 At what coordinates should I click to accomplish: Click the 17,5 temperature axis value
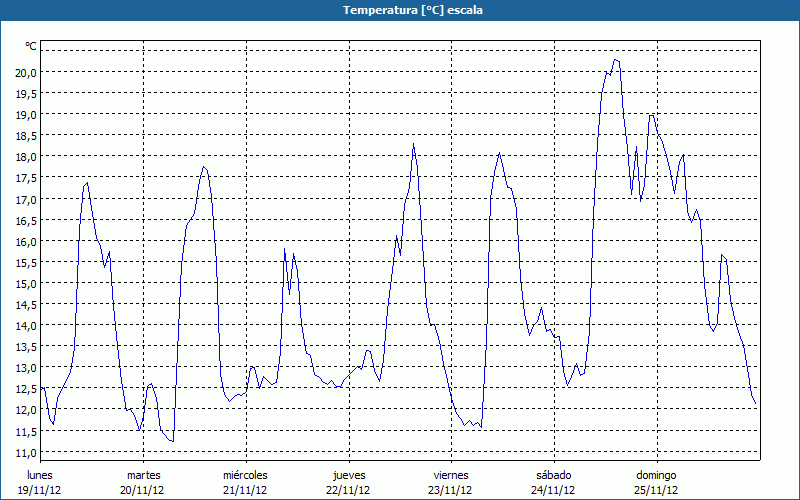25,178
